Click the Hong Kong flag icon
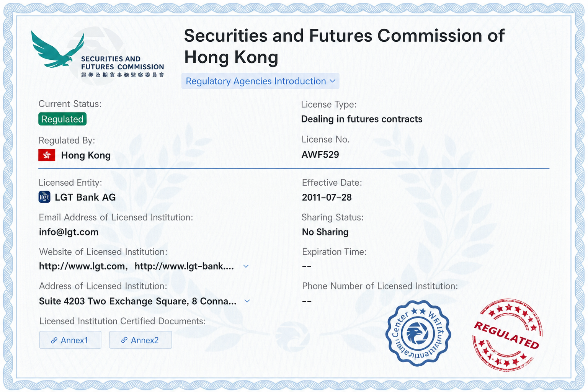The image size is (588, 392). click(47, 155)
